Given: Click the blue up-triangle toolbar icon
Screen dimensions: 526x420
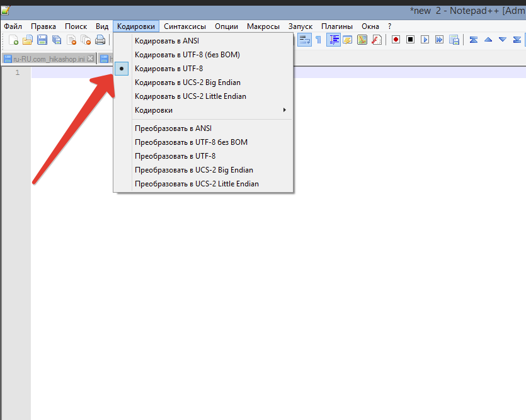Looking at the screenshot, I should click(488, 40).
